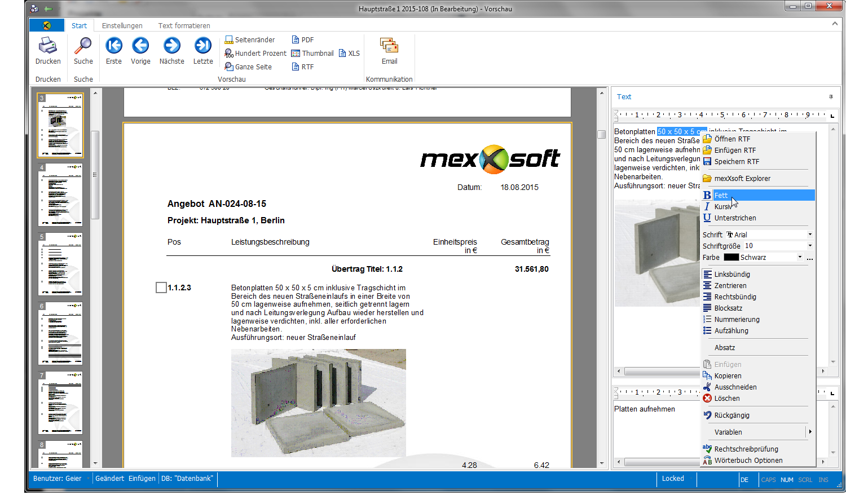Image resolution: width=846 pixels, height=504 pixels.
Task: Save text with Speichern RTF
Action: (758, 162)
